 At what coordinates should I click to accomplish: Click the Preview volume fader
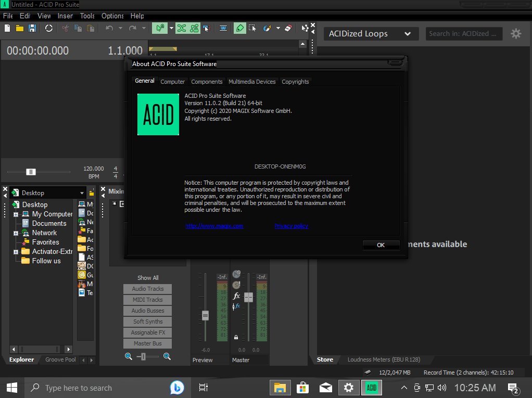pyautogui.click(x=205, y=316)
